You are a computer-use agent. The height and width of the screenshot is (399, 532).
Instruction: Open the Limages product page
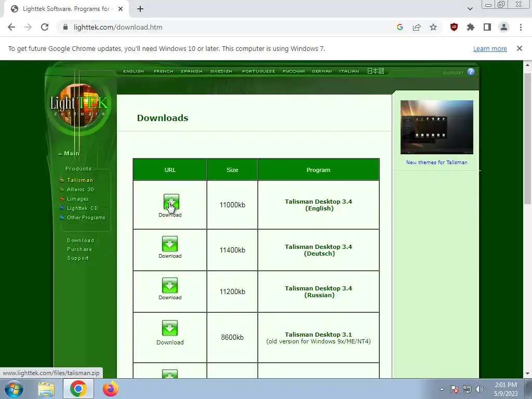(x=78, y=199)
